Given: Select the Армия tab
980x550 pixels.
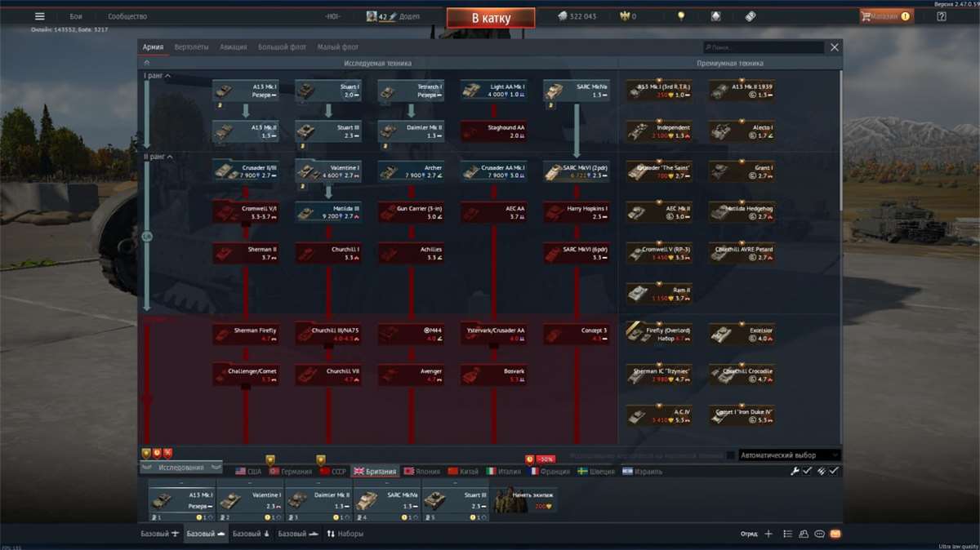Looking at the screenshot, I should pyautogui.click(x=153, y=47).
